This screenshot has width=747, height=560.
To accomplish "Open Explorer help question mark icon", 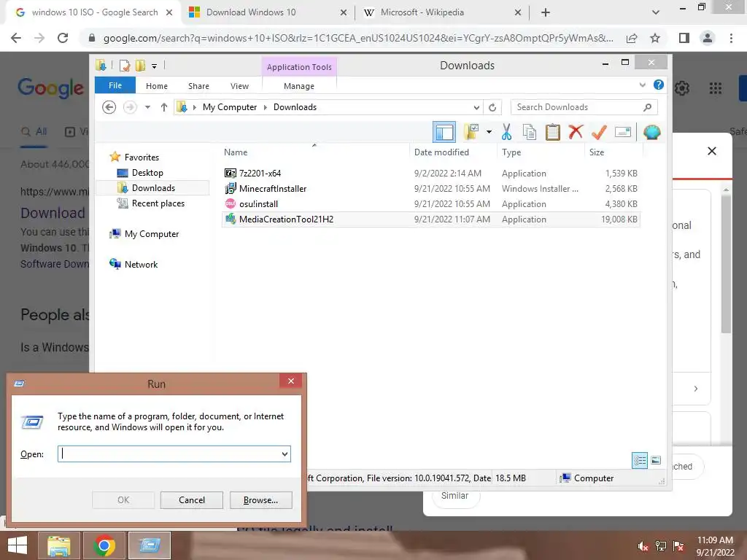I will click(x=659, y=85).
